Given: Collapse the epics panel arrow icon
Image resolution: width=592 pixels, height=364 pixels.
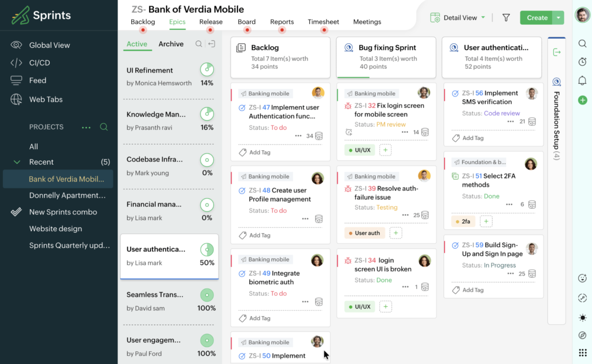Looking at the screenshot, I should coord(212,44).
